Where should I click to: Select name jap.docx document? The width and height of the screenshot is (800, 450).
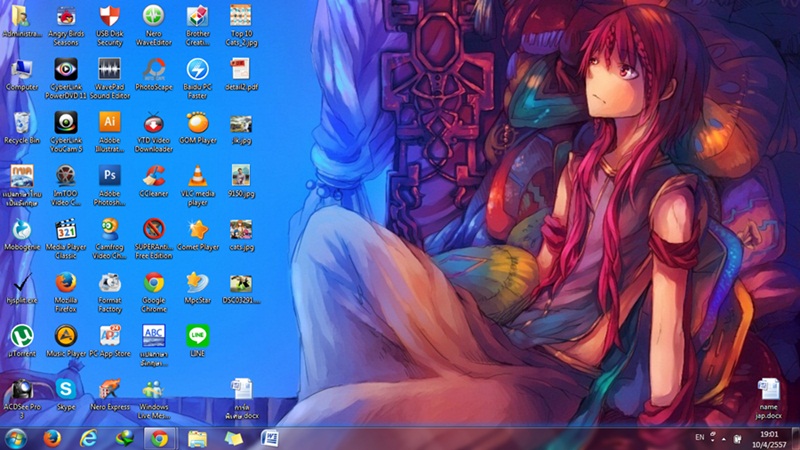click(768, 398)
